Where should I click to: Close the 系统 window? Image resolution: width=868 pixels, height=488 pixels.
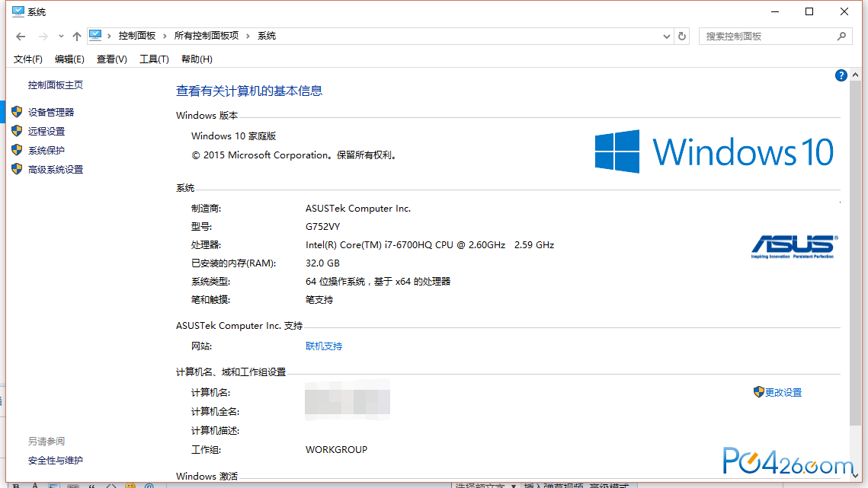844,11
